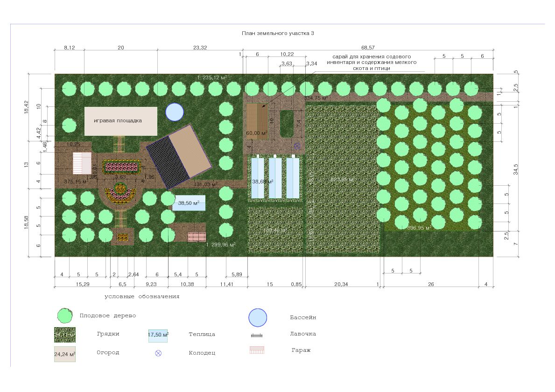Select the Теплица swatch labeled 17,50 м²

click(x=158, y=335)
